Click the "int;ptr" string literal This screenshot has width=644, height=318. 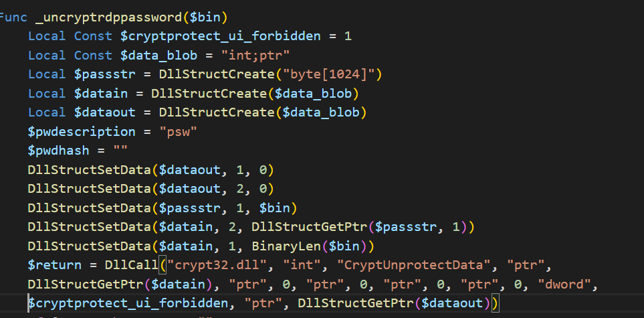tap(256, 56)
